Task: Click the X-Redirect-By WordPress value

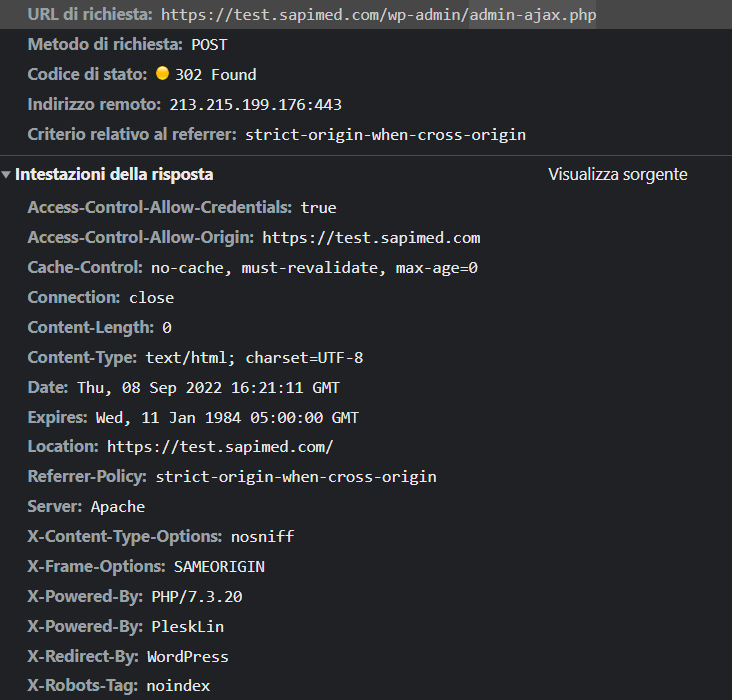Action: pos(188,657)
